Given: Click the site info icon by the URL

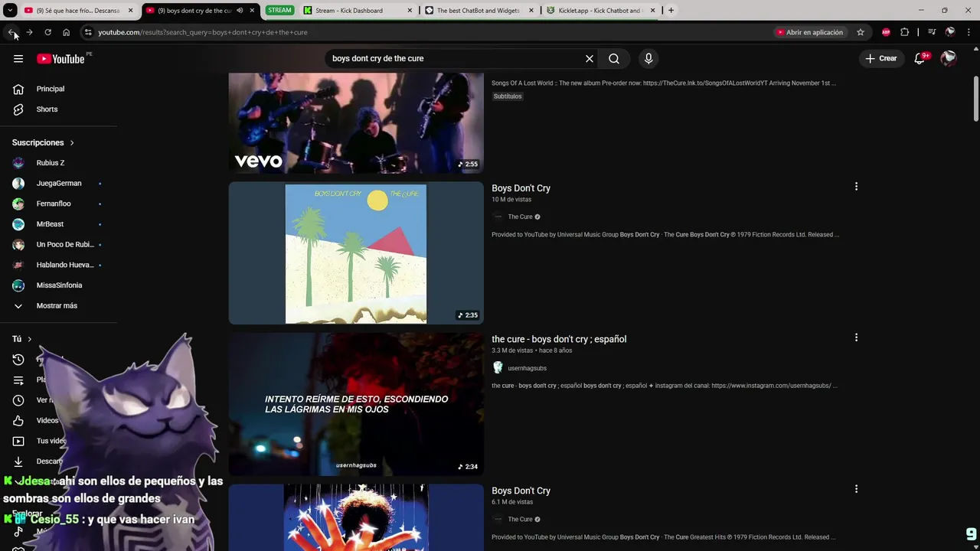Looking at the screenshot, I should (88, 32).
